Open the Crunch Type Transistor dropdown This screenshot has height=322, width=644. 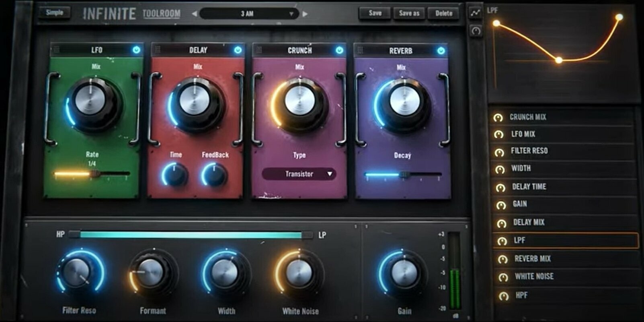tap(299, 174)
